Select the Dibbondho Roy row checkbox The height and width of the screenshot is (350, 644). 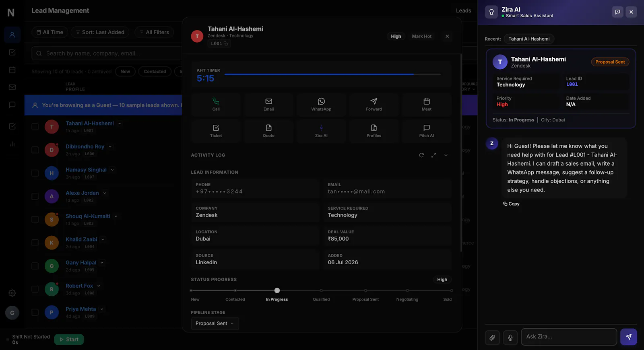[x=35, y=150]
